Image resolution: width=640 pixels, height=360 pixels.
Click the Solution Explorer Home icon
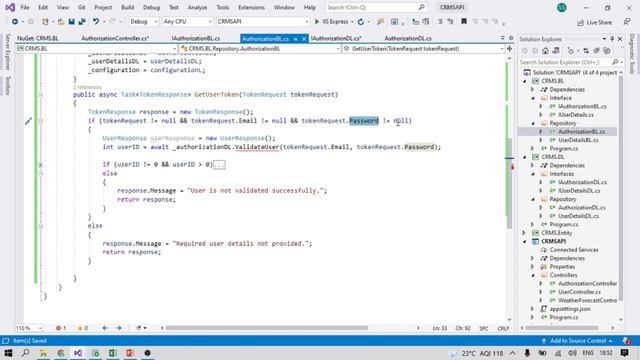click(x=545, y=51)
